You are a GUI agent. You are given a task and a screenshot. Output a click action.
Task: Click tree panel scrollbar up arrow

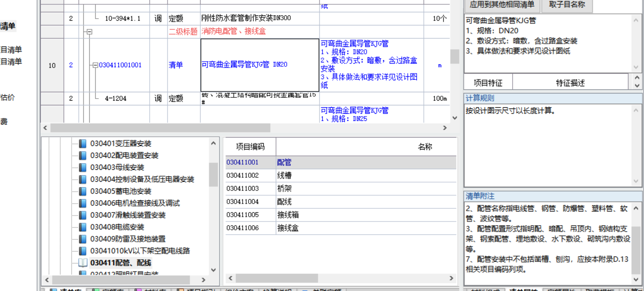click(x=213, y=143)
